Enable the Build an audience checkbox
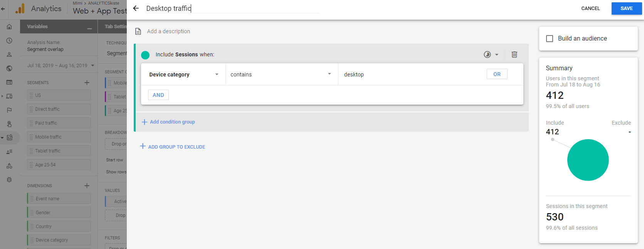The width and height of the screenshot is (644, 249). [x=550, y=39]
